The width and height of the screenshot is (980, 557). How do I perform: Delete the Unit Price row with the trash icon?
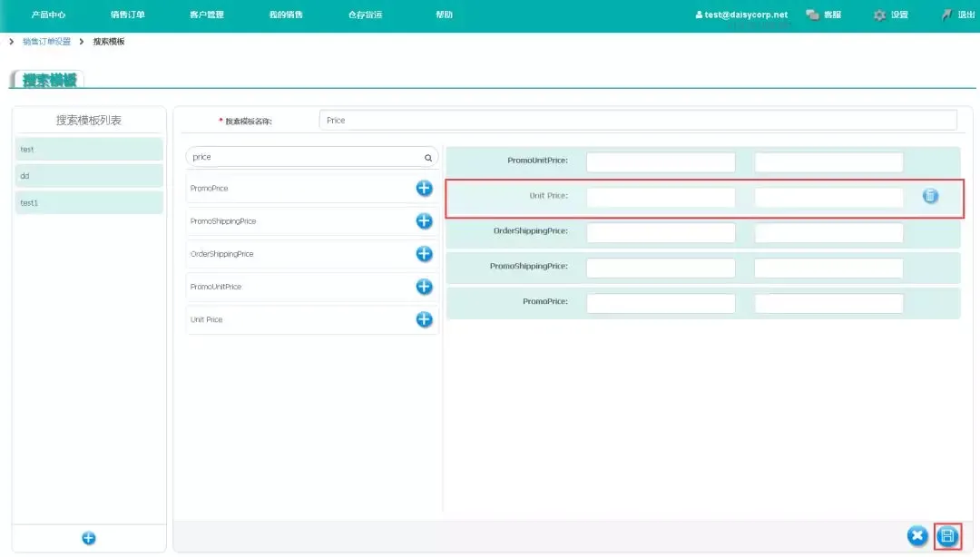point(930,196)
